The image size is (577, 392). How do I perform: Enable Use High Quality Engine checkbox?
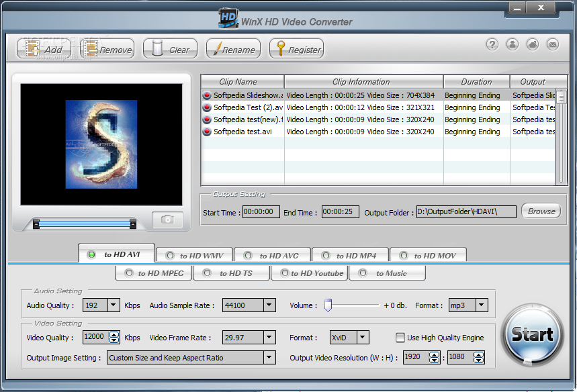[x=400, y=338]
